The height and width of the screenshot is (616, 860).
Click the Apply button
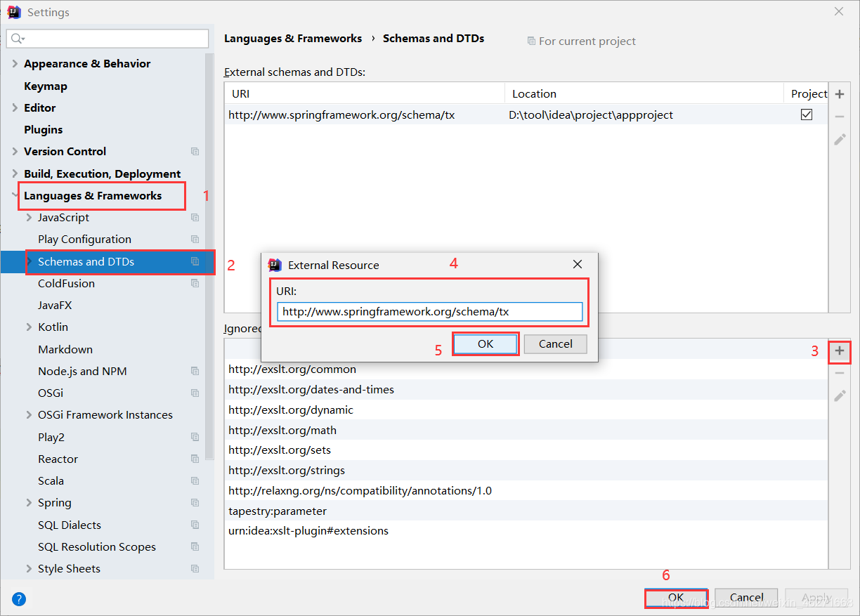pos(816,596)
